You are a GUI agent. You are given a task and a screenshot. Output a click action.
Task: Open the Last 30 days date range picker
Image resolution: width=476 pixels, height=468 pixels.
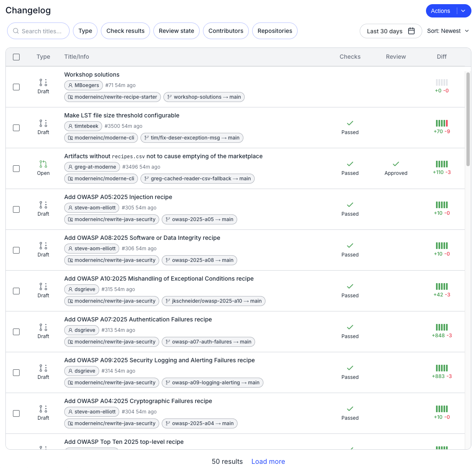coord(391,31)
